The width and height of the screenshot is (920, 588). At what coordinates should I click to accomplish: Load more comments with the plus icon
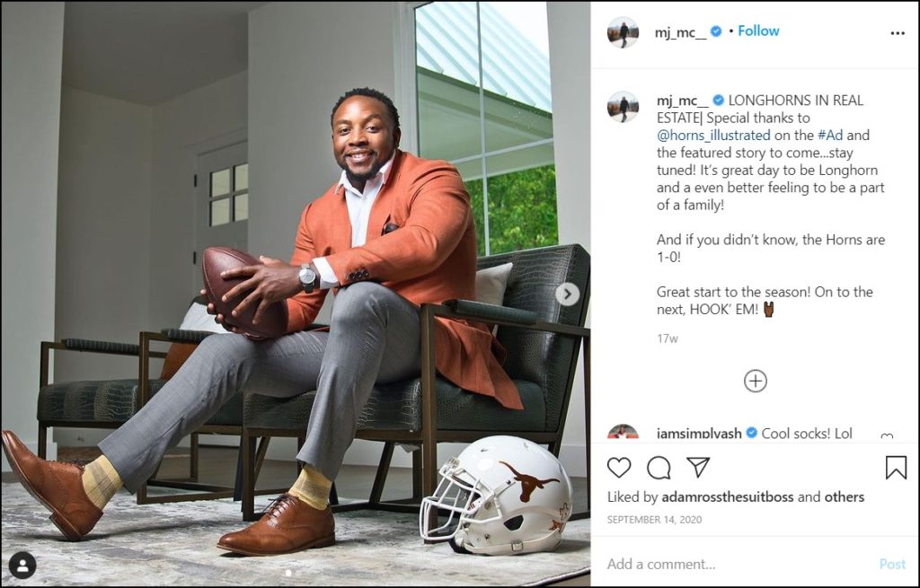coord(756,381)
